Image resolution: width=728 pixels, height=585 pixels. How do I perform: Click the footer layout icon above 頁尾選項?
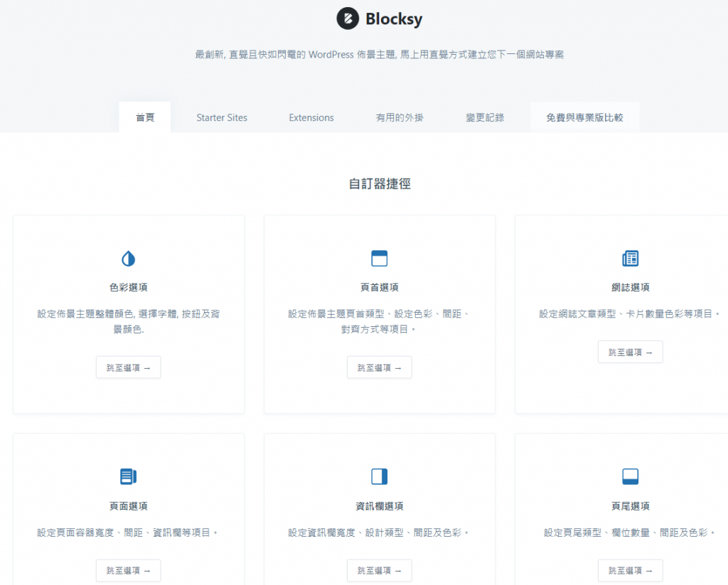click(x=631, y=476)
